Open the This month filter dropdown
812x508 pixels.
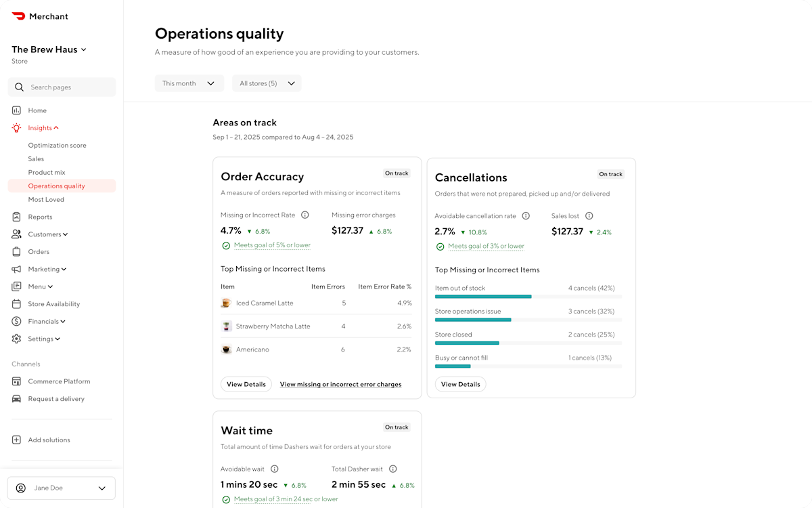click(x=189, y=83)
